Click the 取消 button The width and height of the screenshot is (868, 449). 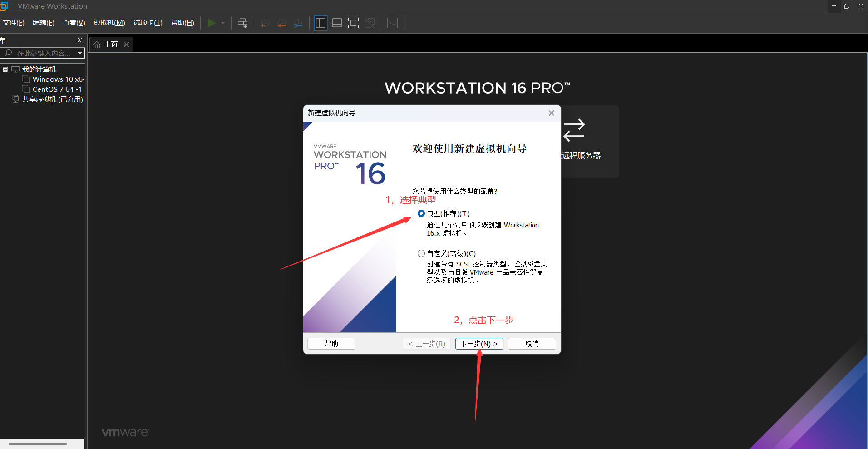(532, 344)
